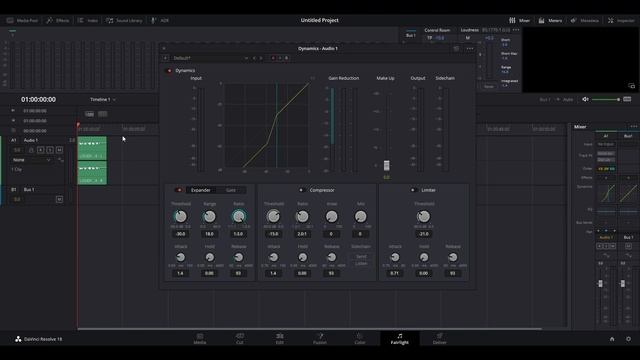Show the Index panel
This screenshot has height=360, width=640.
pos(88,20)
